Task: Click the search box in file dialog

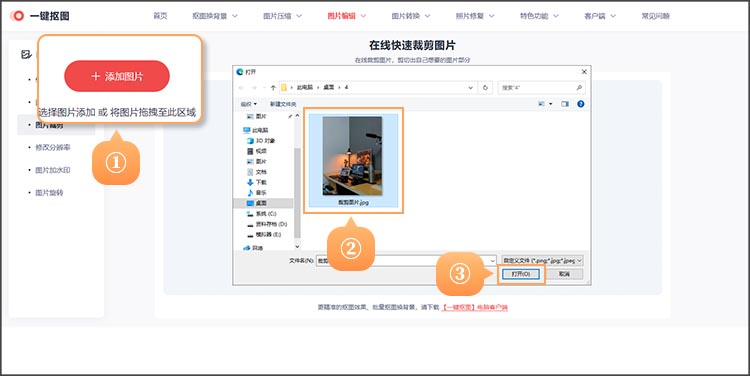Action: click(x=541, y=88)
